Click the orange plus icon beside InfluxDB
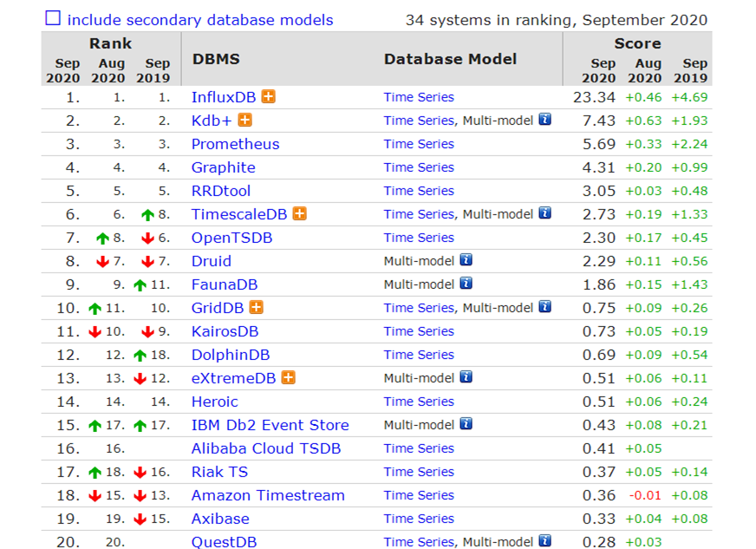The image size is (756, 549). [269, 96]
